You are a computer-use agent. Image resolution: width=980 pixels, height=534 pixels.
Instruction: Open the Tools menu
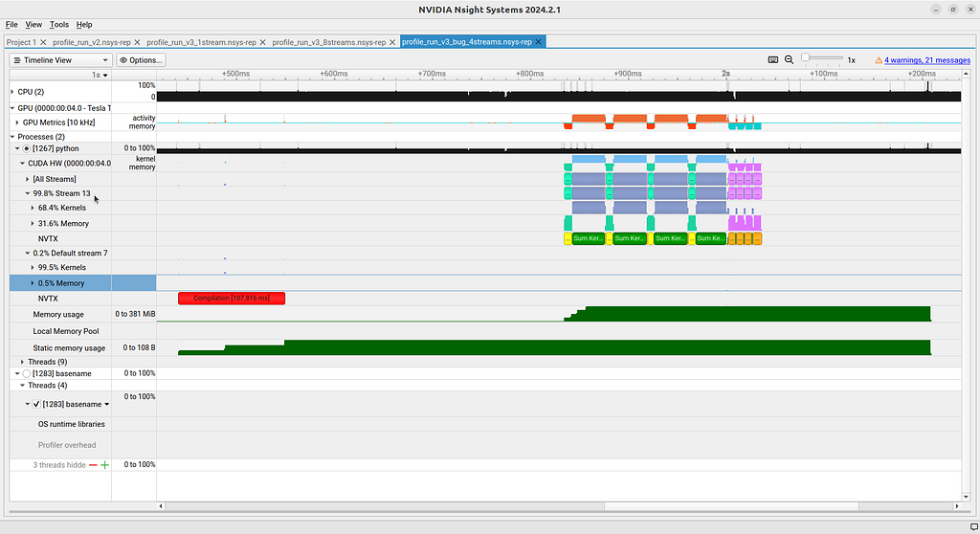59,24
